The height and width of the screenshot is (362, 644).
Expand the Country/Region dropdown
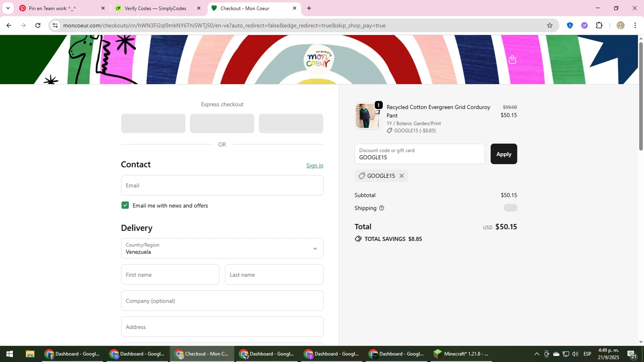[222, 248]
